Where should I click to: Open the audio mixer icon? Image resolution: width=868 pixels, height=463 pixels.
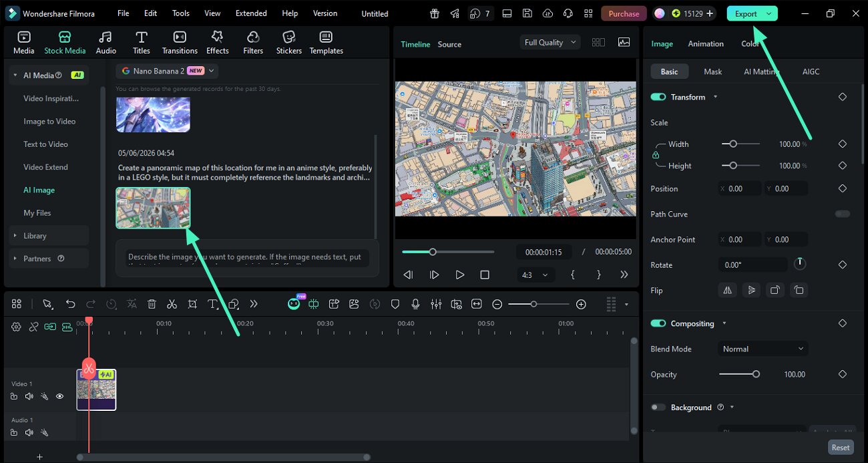point(436,304)
